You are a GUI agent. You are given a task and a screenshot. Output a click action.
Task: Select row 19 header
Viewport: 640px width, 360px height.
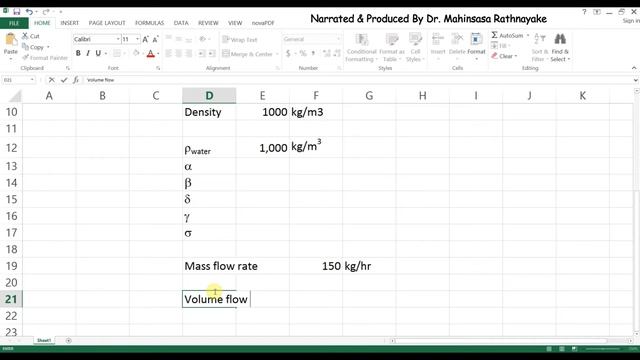click(11, 266)
